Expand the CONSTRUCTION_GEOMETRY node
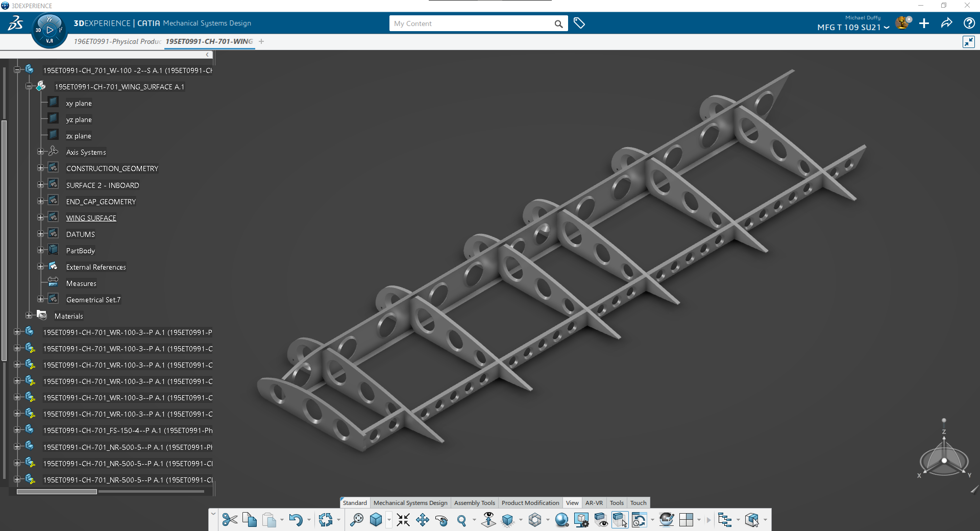Screen dimensions: 980x531 41,168
